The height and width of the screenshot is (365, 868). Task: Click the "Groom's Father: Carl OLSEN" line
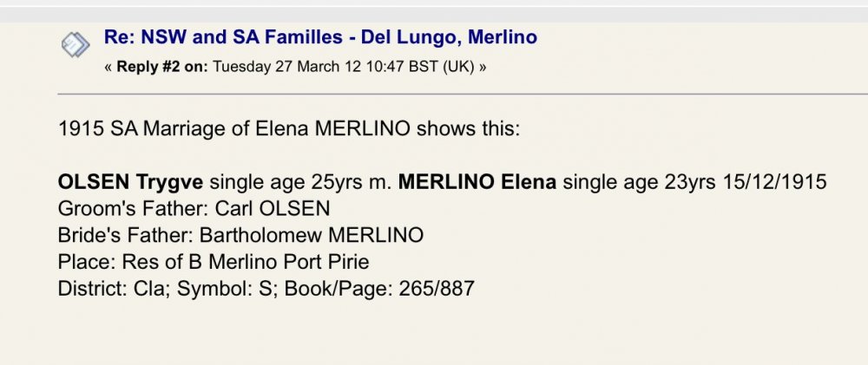tap(194, 208)
